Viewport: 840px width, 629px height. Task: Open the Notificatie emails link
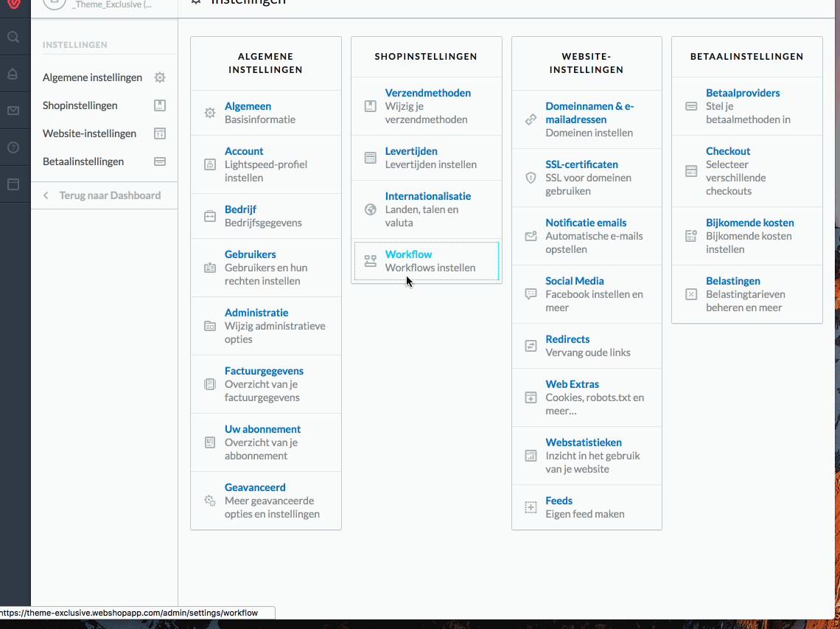click(586, 223)
